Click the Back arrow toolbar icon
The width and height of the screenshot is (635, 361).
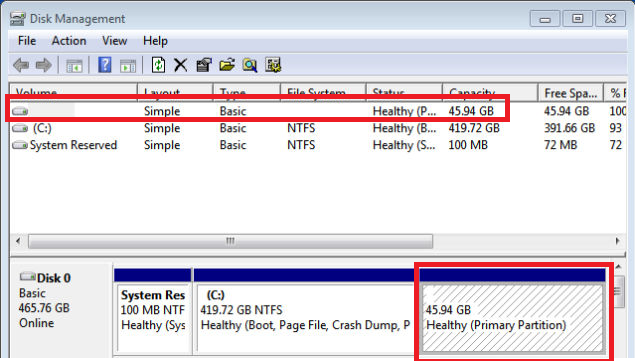coord(21,65)
